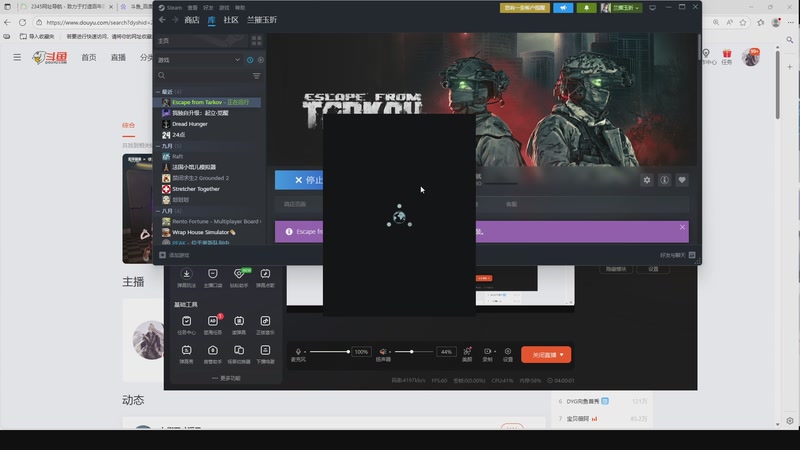
Task: Open Steam notifications bell
Action: [586, 8]
